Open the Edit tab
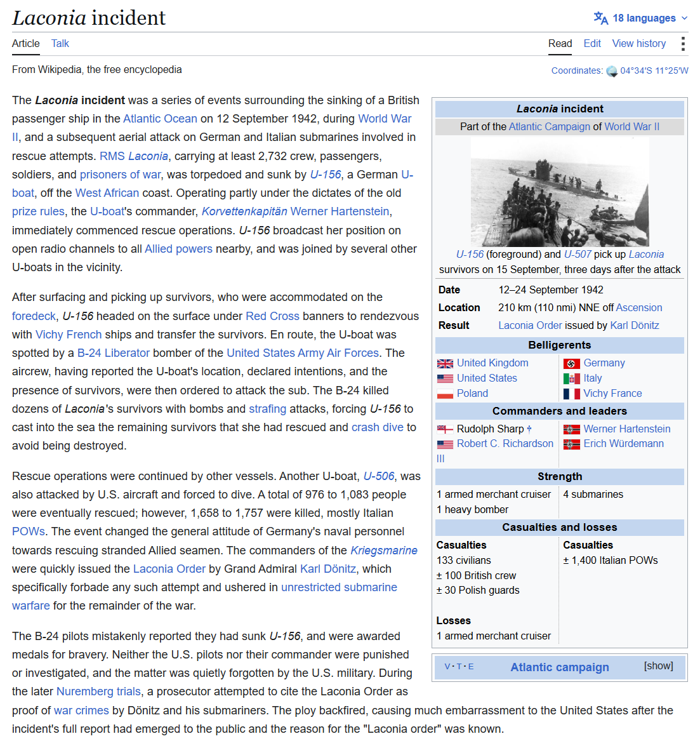The height and width of the screenshot is (748, 700). point(591,43)
